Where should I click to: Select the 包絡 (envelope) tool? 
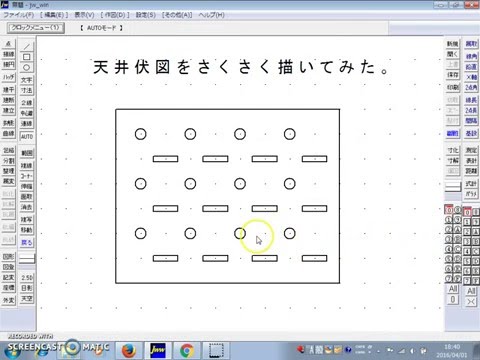[9, 150]
